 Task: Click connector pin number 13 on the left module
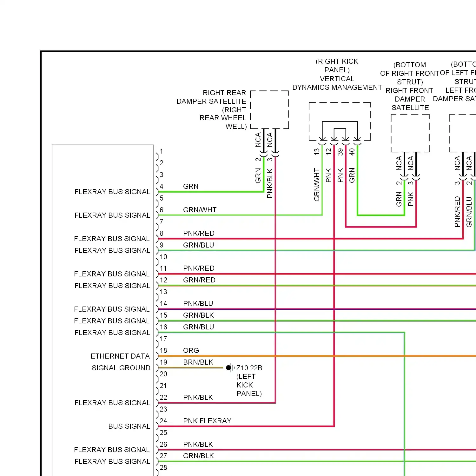click(163, 292)
